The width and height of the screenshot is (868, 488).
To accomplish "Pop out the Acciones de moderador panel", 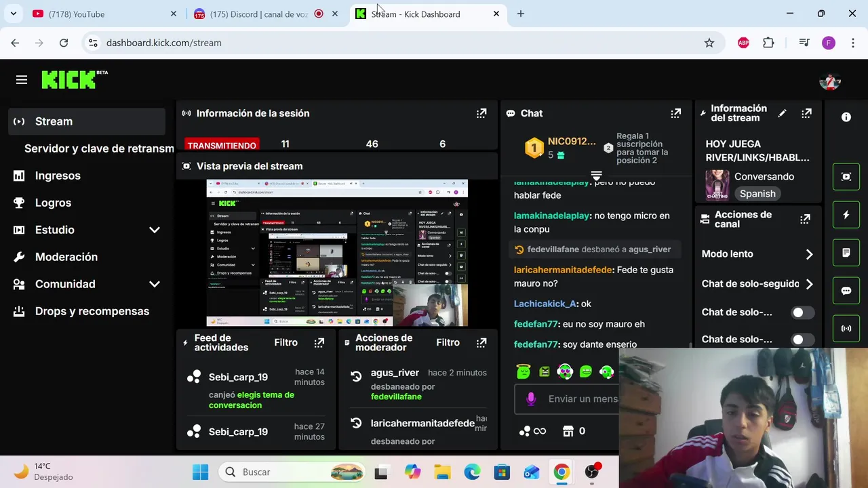I will point(481,343).
